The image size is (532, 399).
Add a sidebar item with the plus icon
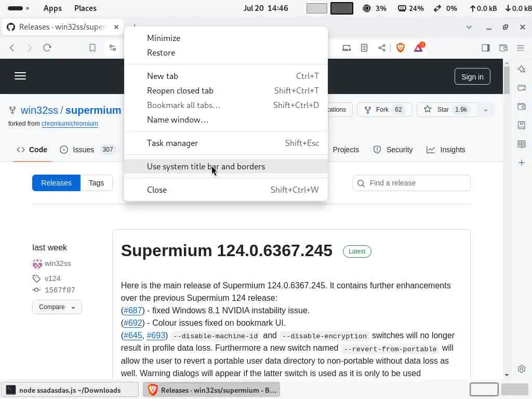(522, 163)
